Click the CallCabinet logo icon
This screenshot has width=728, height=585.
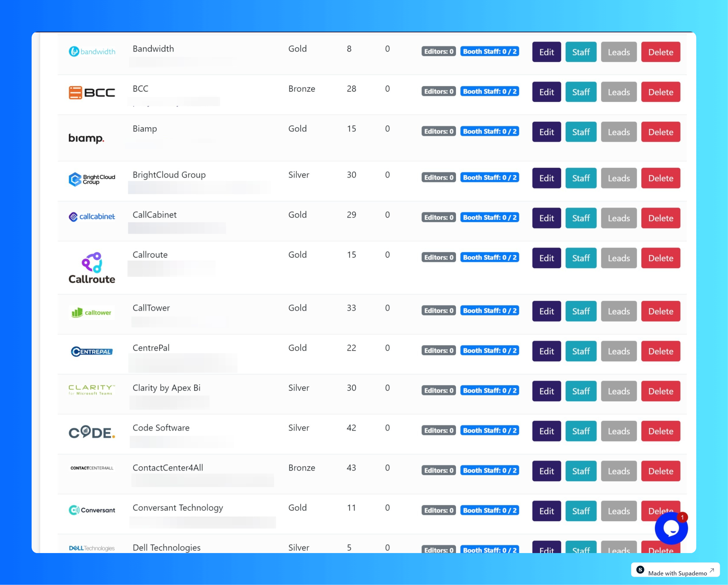(91, 216)
